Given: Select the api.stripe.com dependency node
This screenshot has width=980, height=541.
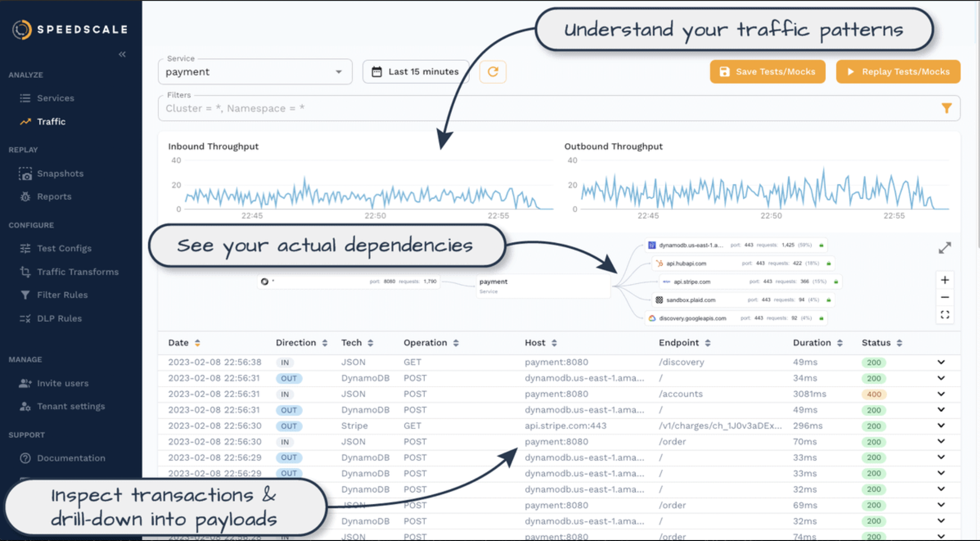Looking at the screenshot, I should click(x=750, y=281).
